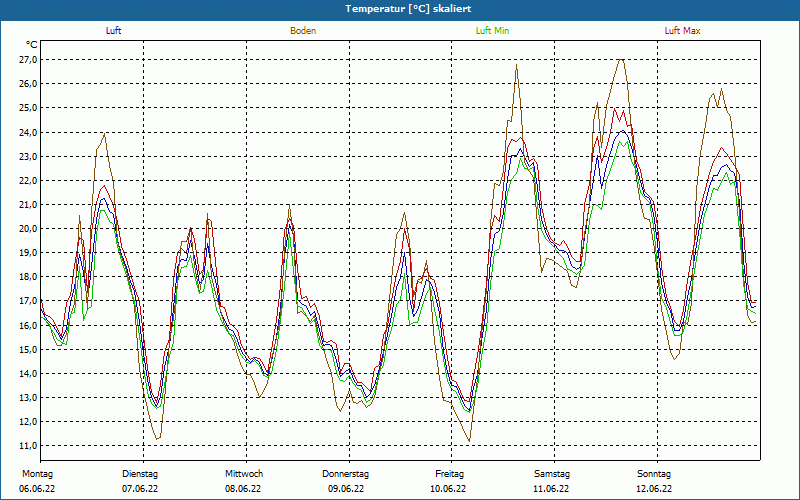Image resolution: width=800 pixels, height=500 pixels.
Task: Click the Sonntag day label
Action: [x=654, y=474]
